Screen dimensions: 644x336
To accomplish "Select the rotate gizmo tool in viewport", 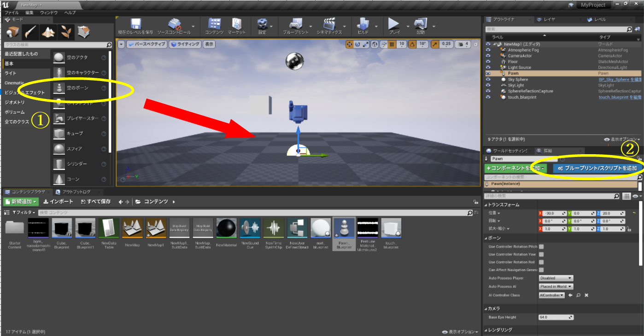I will click(357, 44).
